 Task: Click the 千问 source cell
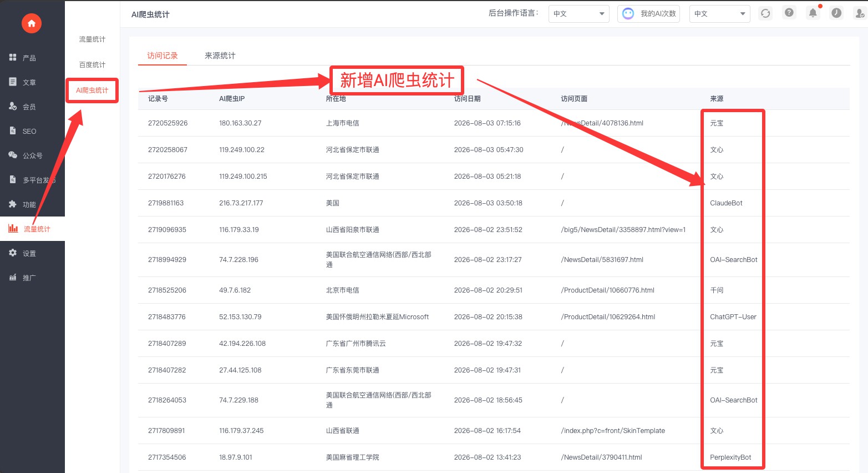point(717,290)
